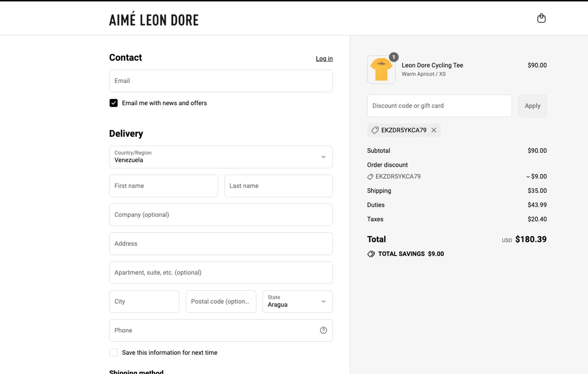Click the $180.39 total amount
Screen dimensions: 588x374
tap(531, 240)
